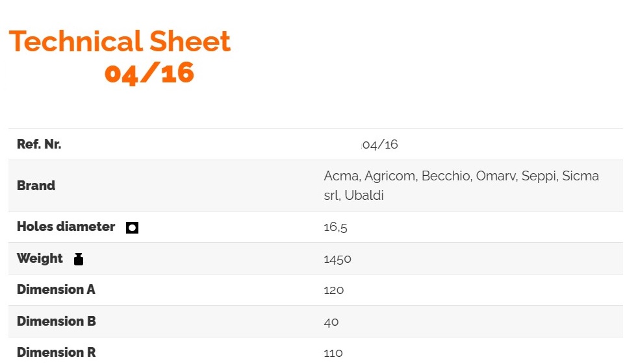625x364 pixels.
Task: Click the Ubaldi brand name text
Action: (x=364, y=195)
